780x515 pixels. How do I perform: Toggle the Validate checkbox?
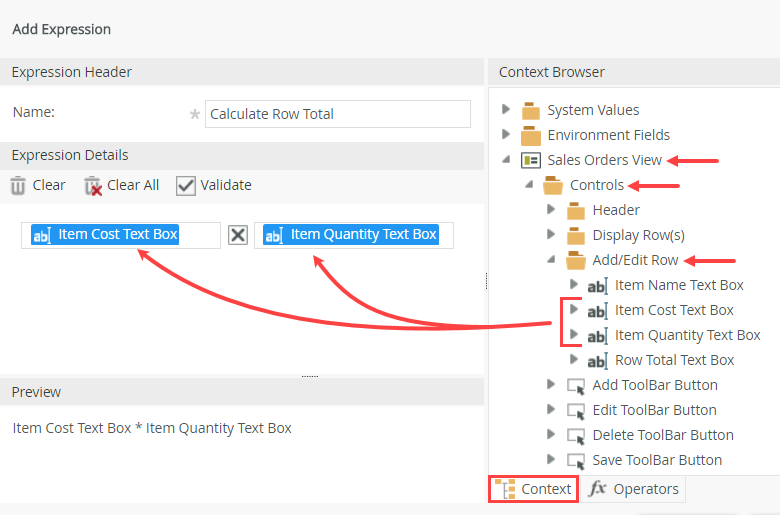185,185
